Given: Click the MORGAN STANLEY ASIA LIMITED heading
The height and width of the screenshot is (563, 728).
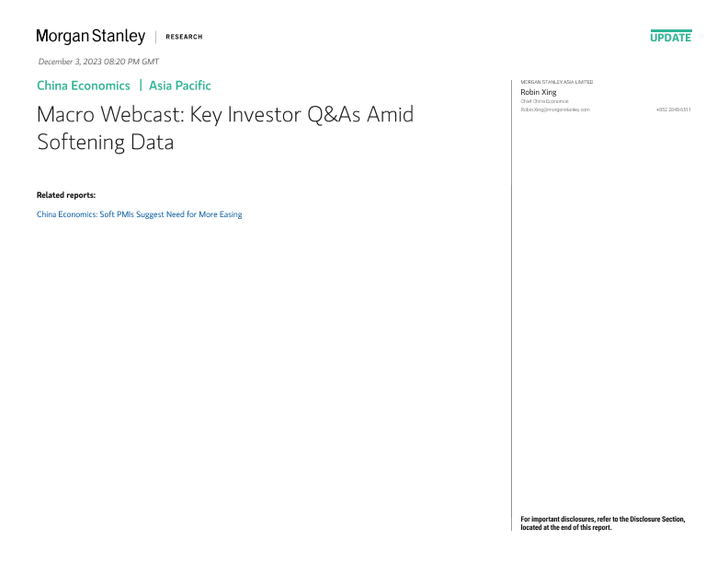Looking at the screenshot, I should [557, 82].
